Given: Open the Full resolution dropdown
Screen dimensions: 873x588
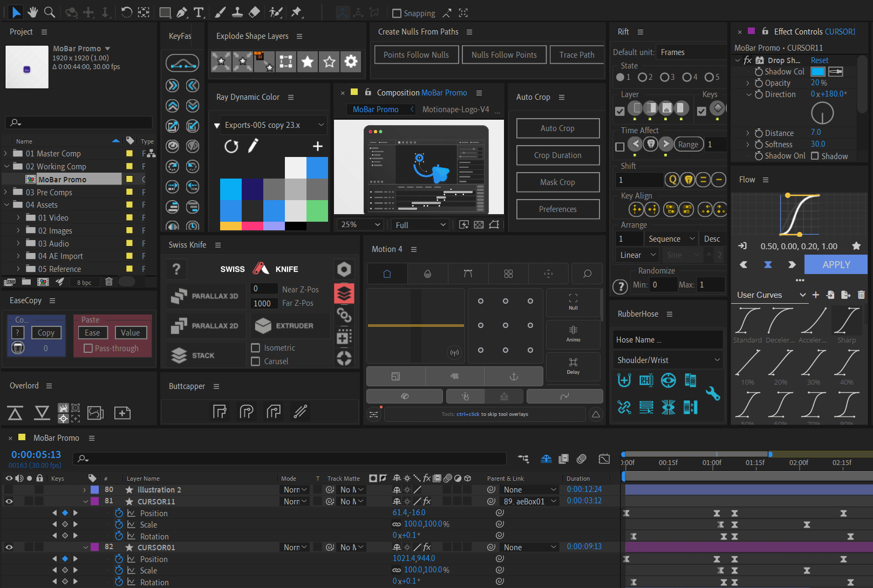Looking at the screenshot, I should (x=420, y=224).
